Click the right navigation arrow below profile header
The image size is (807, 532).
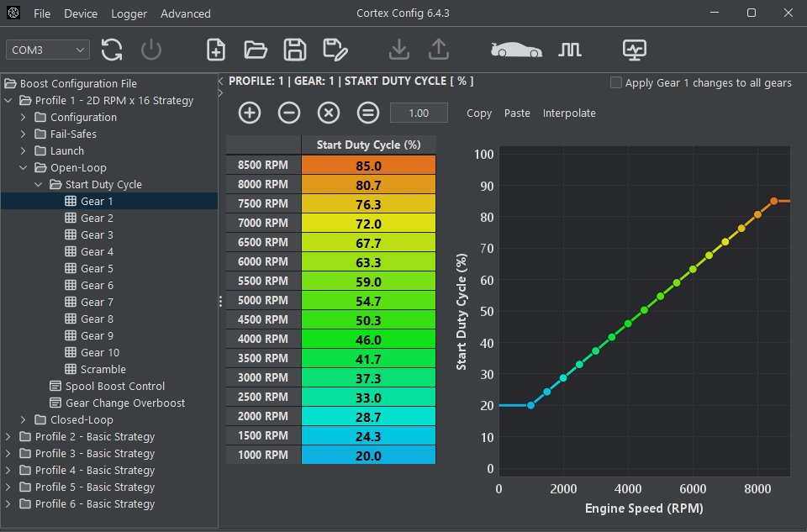point(221,93)
